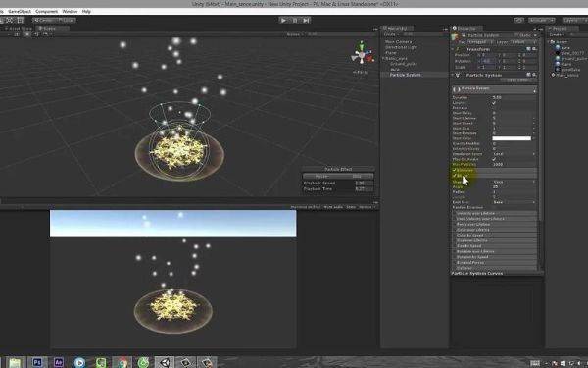
Task: Open Transform component help icon
Action: (529, 49)
